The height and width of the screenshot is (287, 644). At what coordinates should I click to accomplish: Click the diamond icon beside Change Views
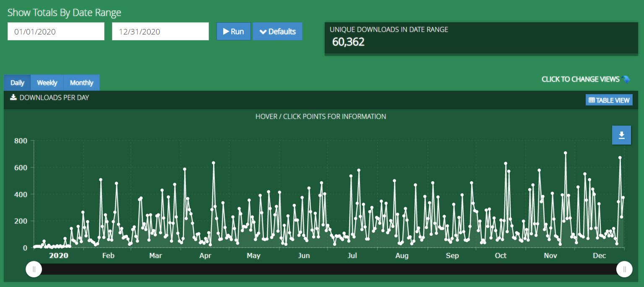[626, 79]
